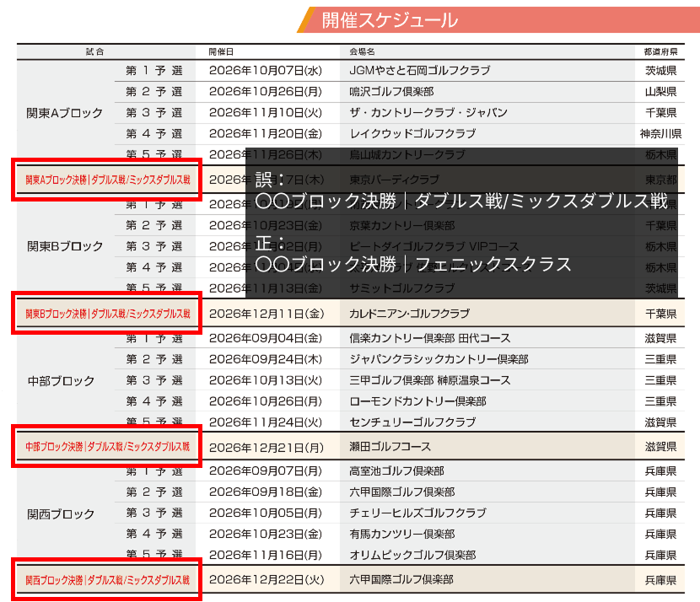Click 滋賀県 in the 瀬田ゴルフコース row

[660, 447]
